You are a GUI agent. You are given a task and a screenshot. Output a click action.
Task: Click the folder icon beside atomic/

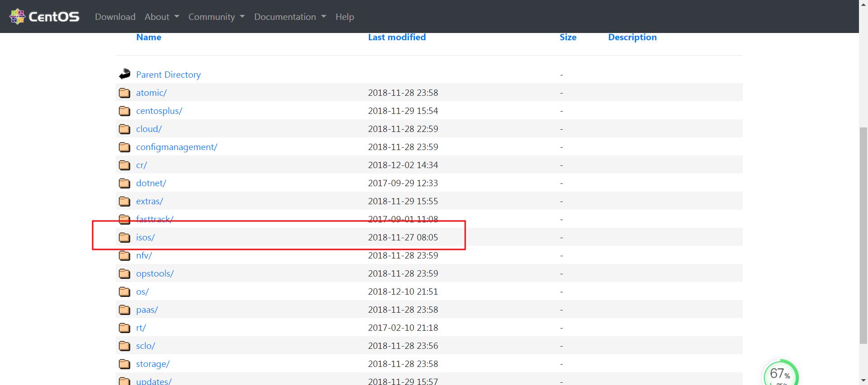tap(124, 93)
